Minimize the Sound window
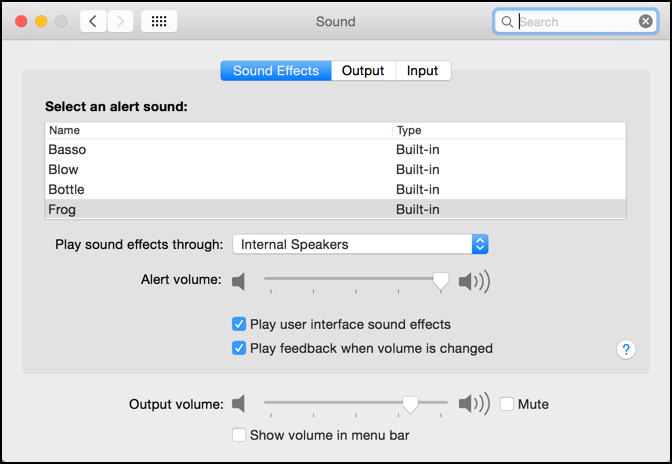Screen dimensions: 672x464 point(41,21)
